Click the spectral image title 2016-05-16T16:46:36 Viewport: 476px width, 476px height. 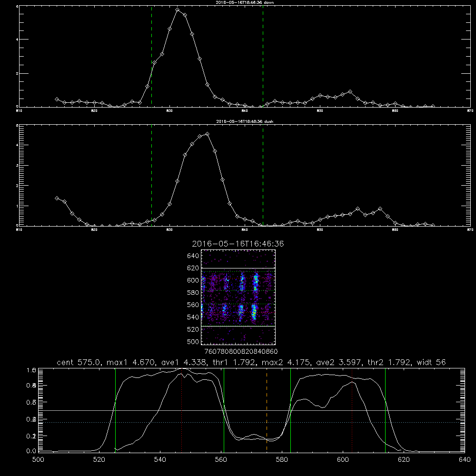coord(238,244)
